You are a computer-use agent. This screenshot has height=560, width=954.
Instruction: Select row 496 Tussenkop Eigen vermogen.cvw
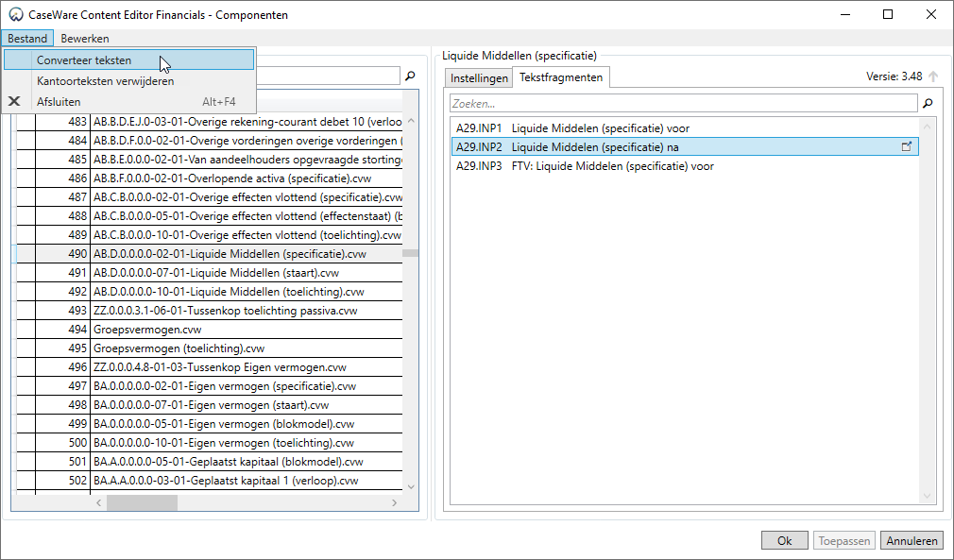[210, 366]
